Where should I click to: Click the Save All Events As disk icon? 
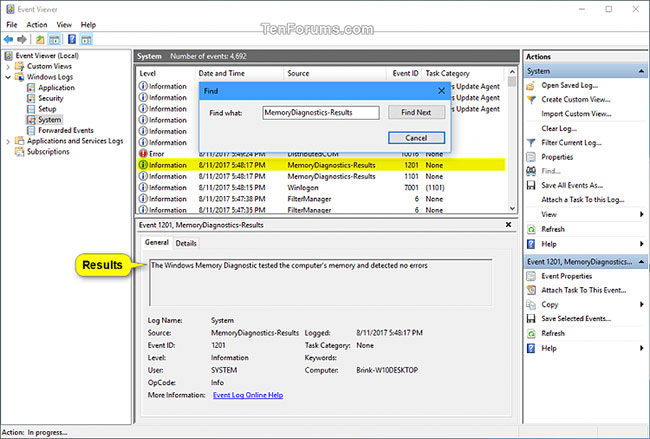click(x=531, y=185)
